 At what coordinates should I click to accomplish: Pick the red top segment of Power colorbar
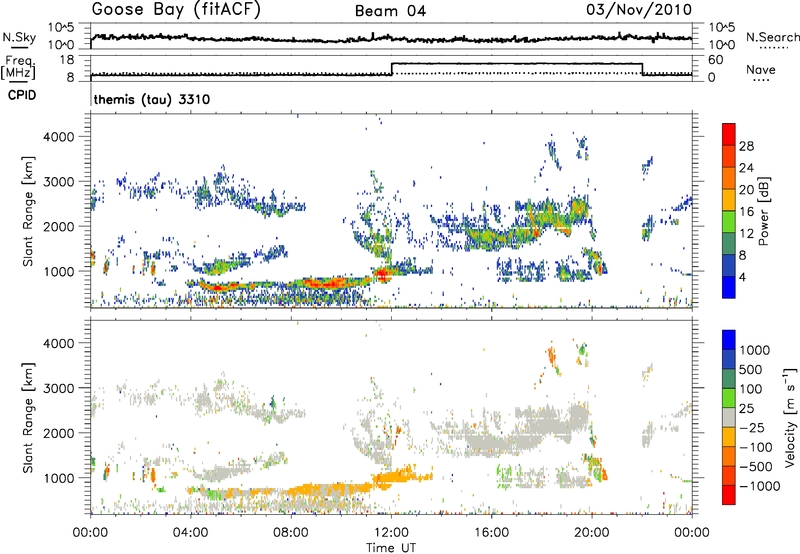(729, 135)
